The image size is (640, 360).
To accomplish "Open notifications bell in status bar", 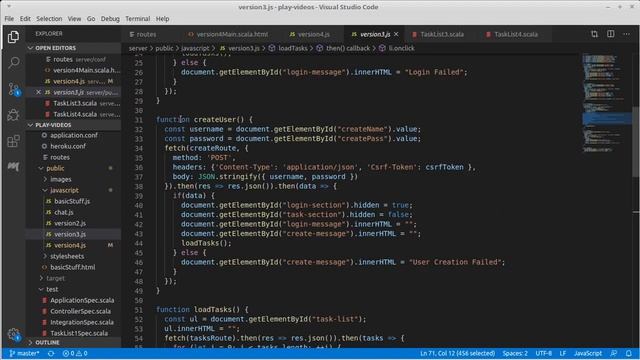I will 629,353.
